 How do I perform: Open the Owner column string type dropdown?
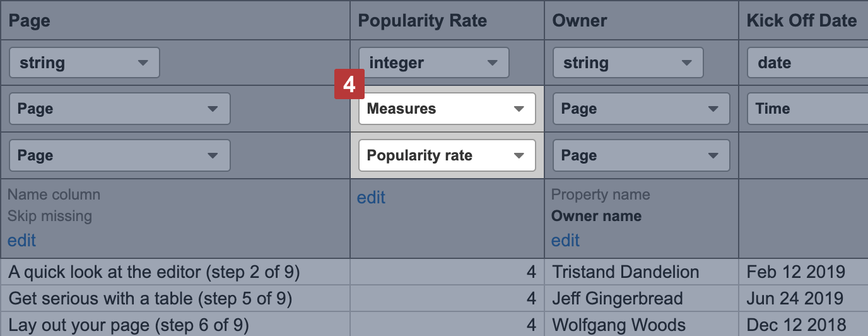tap(628, 63)
